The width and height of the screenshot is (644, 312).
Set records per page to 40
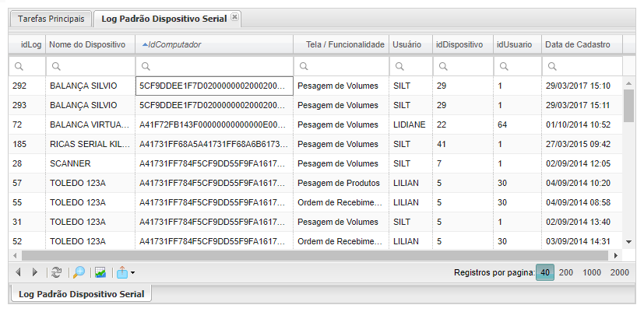545,272
